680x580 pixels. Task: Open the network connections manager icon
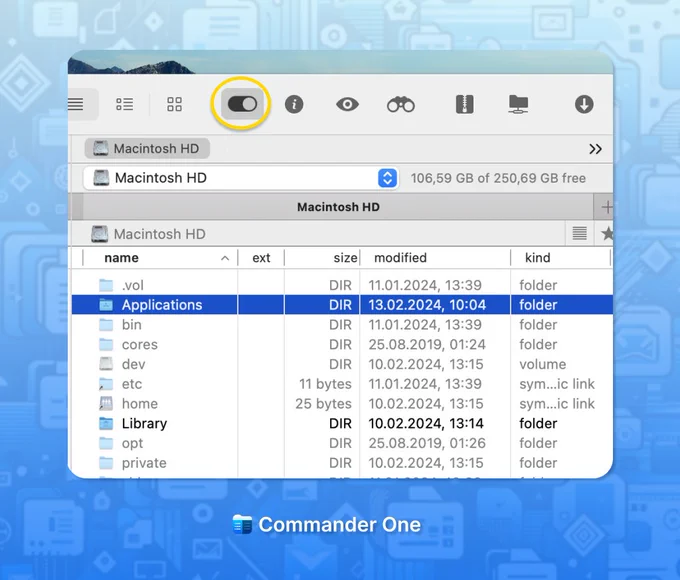(518, 105)
